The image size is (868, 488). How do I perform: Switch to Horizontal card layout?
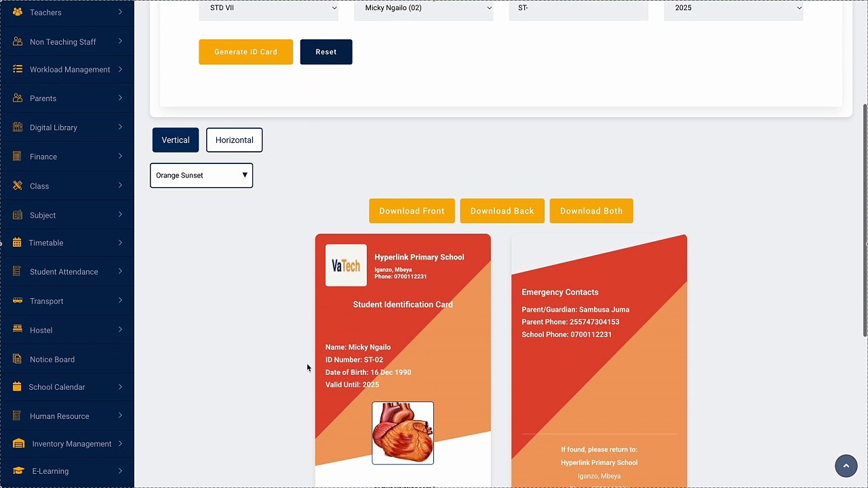[x=234, y=140]
